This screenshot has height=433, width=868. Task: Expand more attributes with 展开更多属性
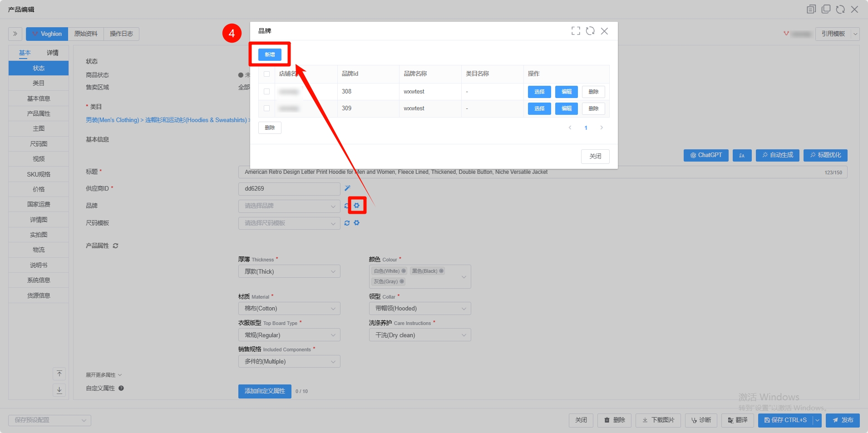click(x=104, y=375)
